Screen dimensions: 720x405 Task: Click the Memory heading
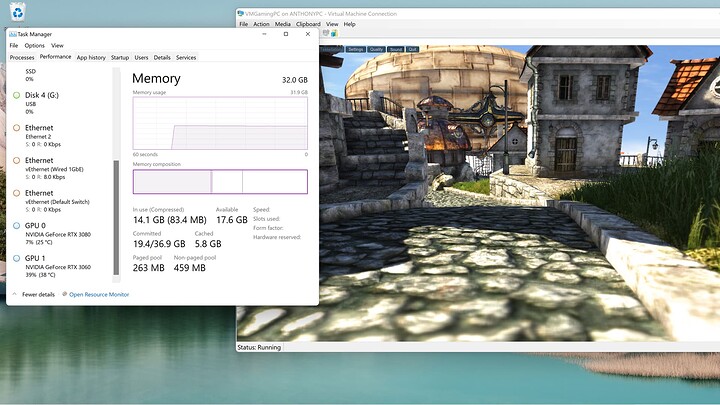pyautogui.click(x=156, y=79)
